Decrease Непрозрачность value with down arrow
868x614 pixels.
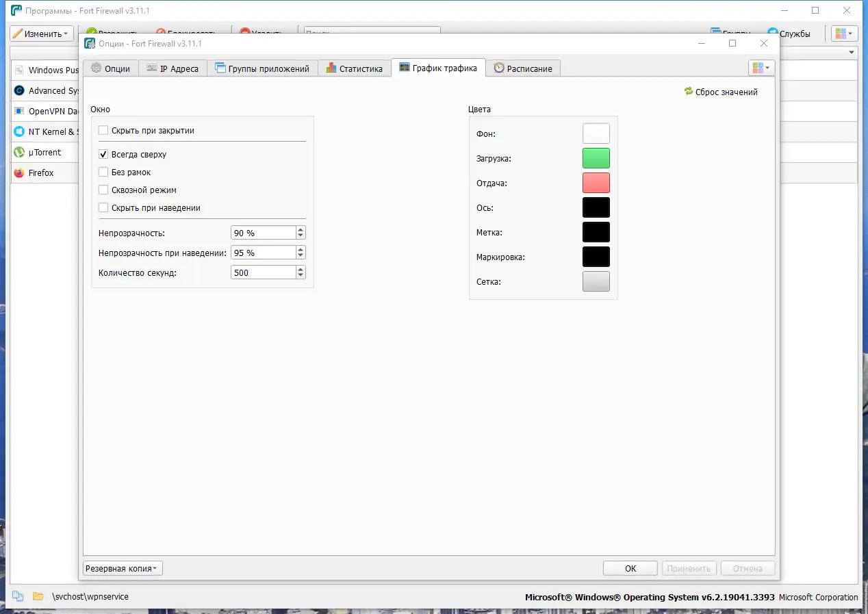coord(301,236)
